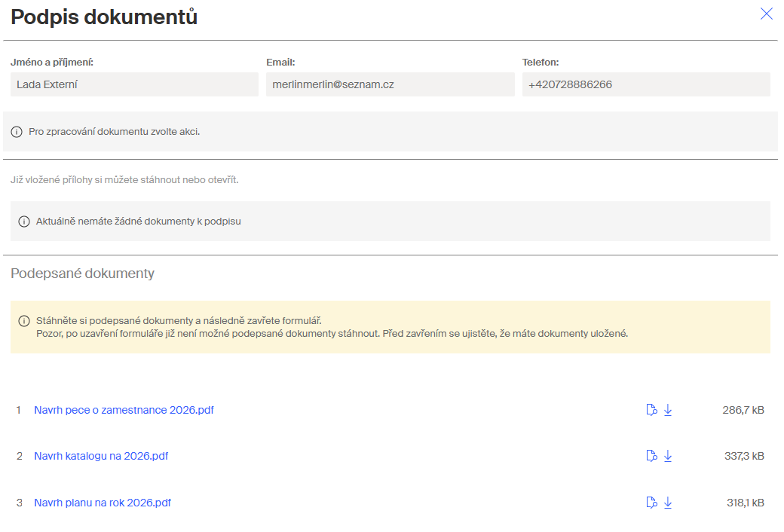Viewport: 784px width, 532px height.
Task: Click the Telefon: label
Action: [541, 63]
